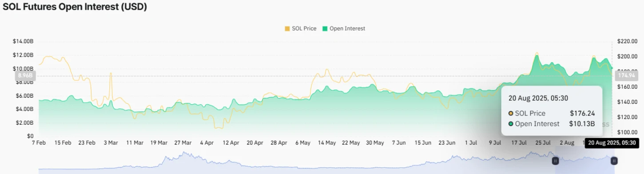Click the 15 Feb date label

pyautogui.click(x=63, y=143)
